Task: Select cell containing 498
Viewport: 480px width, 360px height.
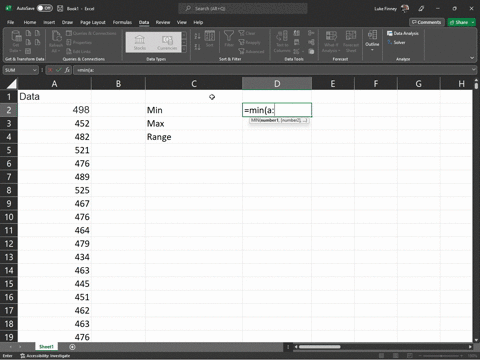Action: [x=55, y=110]
